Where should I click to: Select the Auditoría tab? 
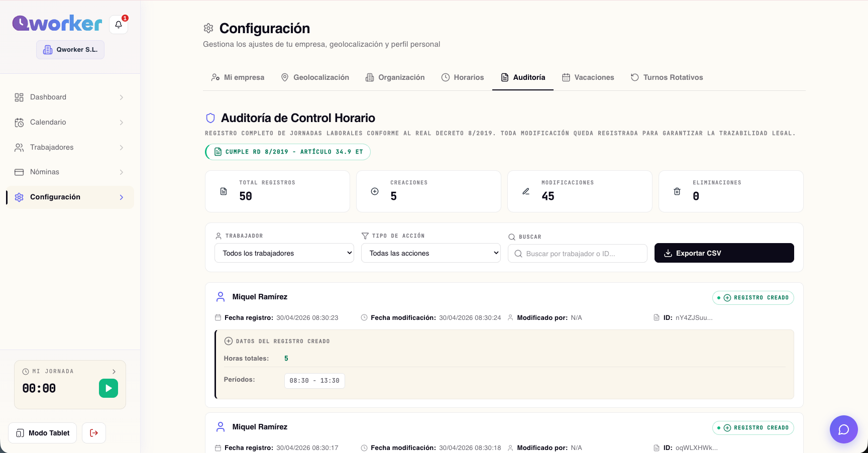click(x=523, y=77)
